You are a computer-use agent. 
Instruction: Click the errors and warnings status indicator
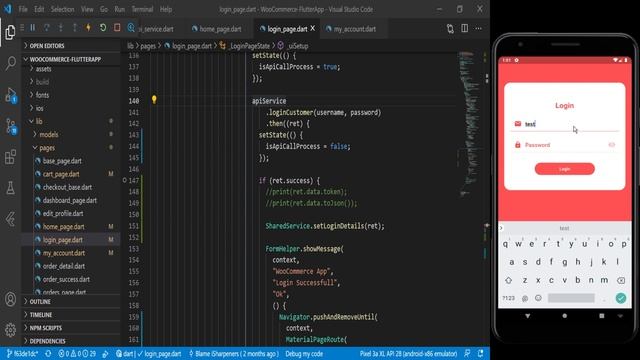pos(77,353)
